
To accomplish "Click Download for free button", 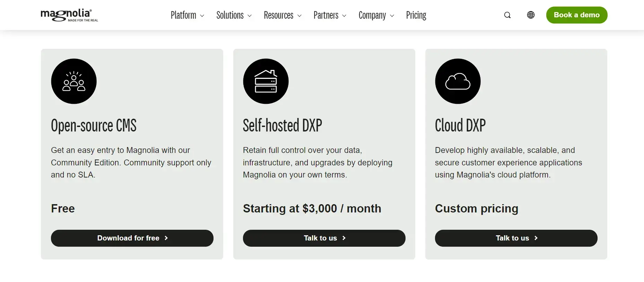I will coord(132,238).
